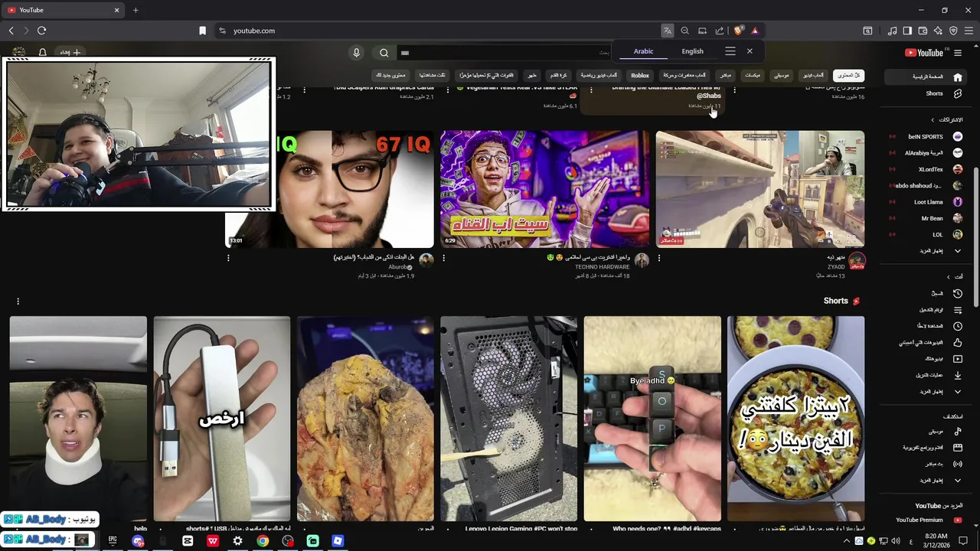Image resolution: width=980 pixels, height=551 pixels.
Task: Select the 'موسيقى' music filter chip
Action: point(781,75)
